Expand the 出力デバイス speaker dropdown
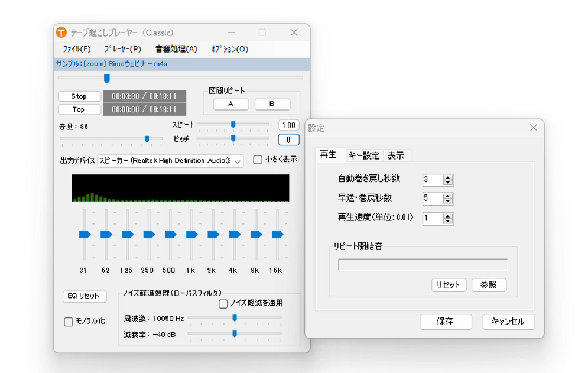The image size is (588, 373). pyautogui.click(x=237, y=161)
